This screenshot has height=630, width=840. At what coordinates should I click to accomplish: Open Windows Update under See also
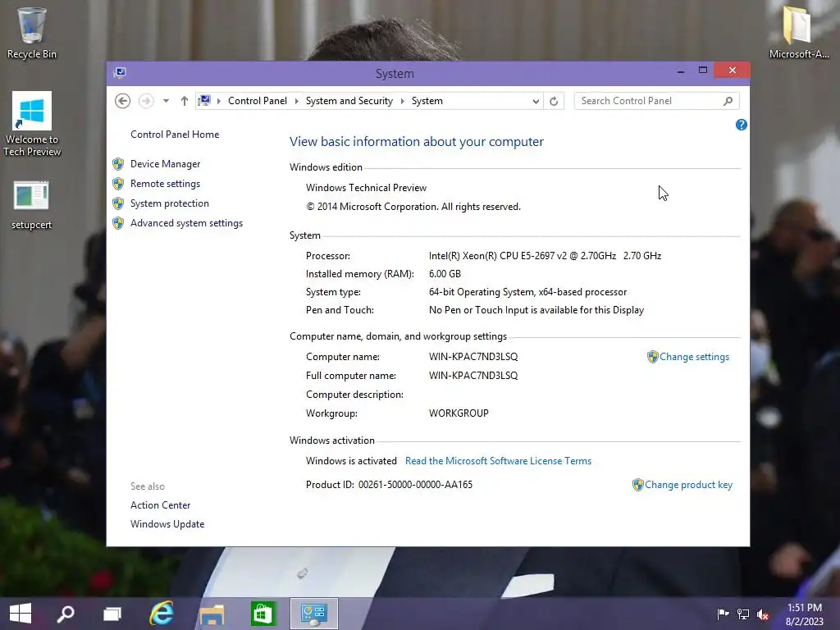[x=167, y=524]
